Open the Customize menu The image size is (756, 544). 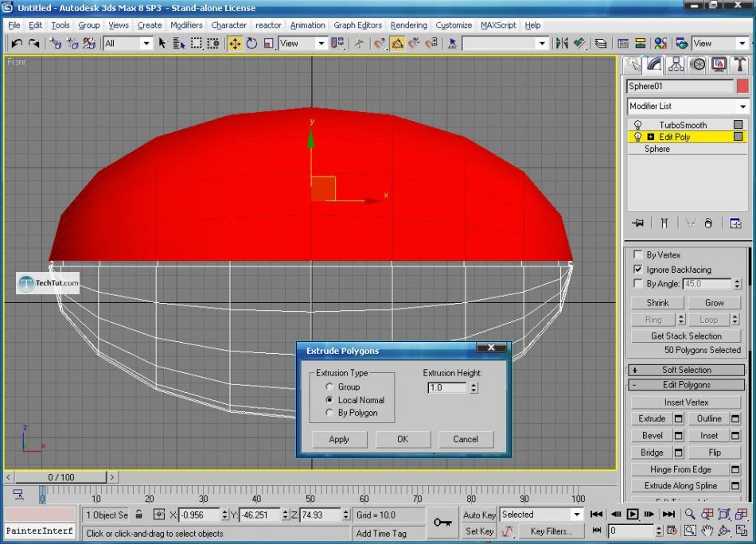(454, 25)
